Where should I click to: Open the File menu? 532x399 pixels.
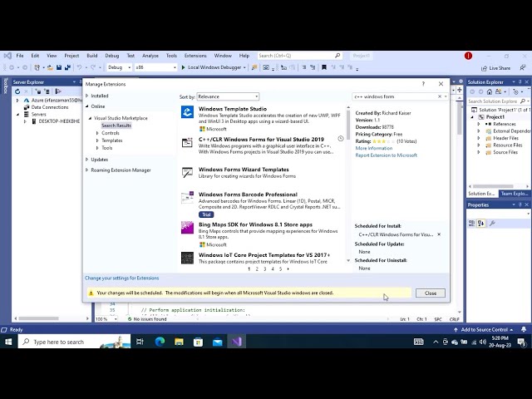(20, 56)
